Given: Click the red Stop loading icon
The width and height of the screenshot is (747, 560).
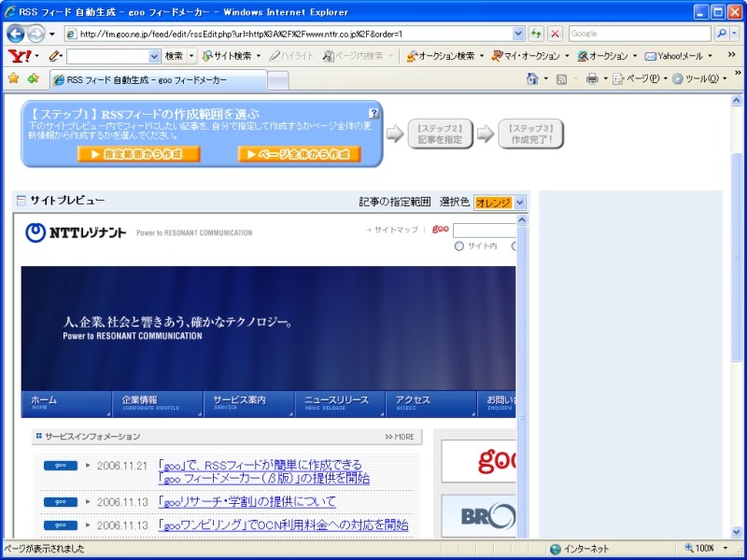Looking at the screenshot, I should [x=555, y=34].
